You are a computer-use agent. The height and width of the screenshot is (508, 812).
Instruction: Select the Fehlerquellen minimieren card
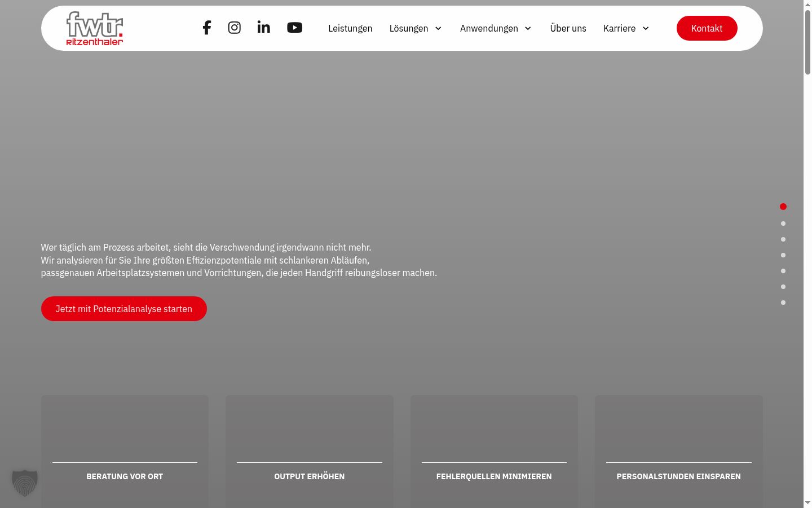tap(494, 452)
